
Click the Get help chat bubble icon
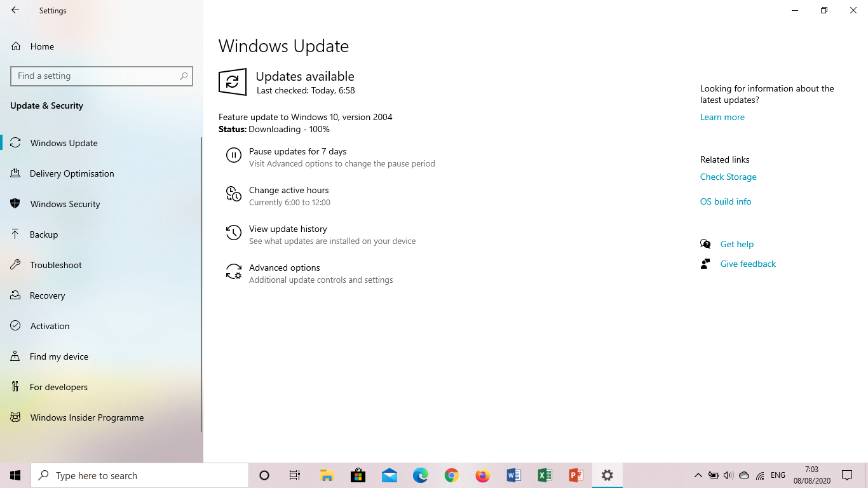click(705, 244)
